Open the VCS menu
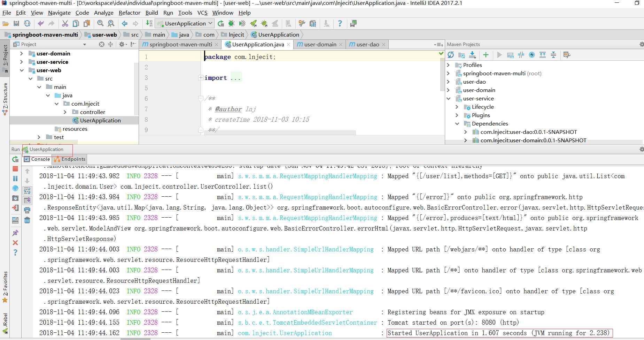 click(x=202, y=13)
